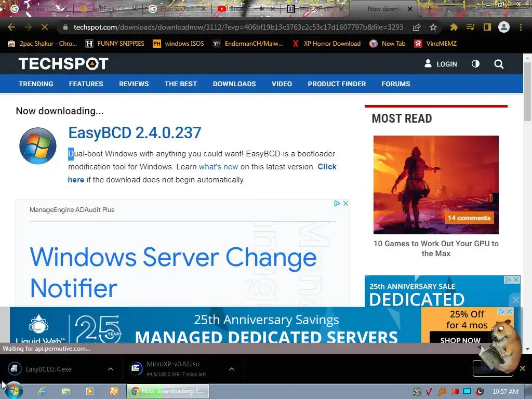This screenshot has height=399, width=532.
Task: Open the windows ISOS bookmark
Action: pyautogui.click(x=178, y=44)
